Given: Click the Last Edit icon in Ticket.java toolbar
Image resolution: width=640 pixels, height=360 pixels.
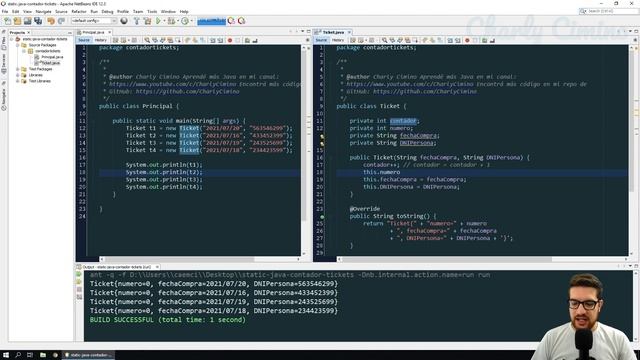Looking at the screenshot, I should [353, 40].
